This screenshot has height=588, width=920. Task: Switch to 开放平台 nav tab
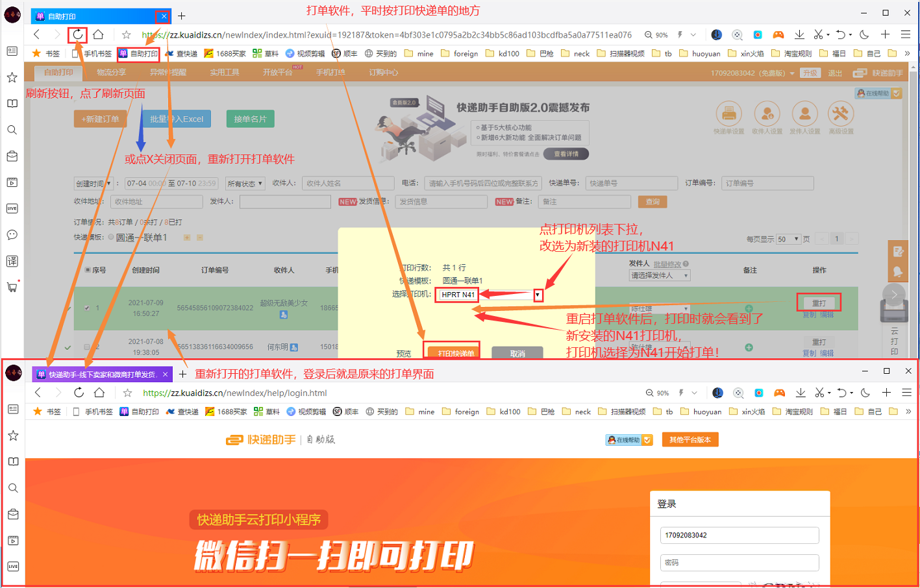278,73
